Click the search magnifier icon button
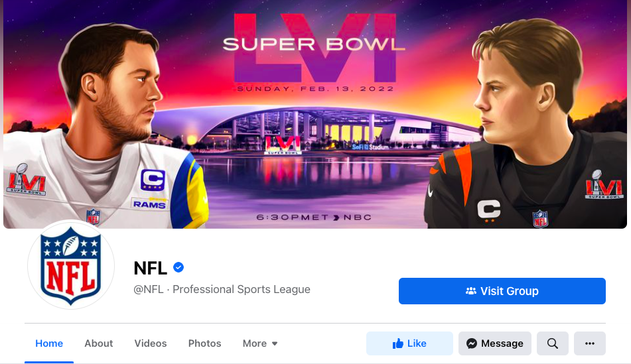631x364 pixels. point(553,343)
